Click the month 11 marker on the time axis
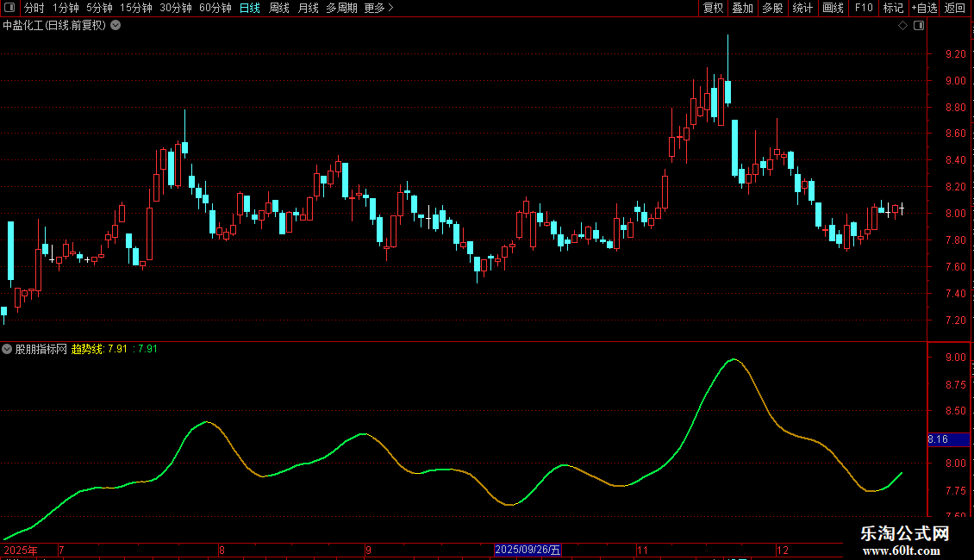The height and width of the screenshot is (560, 974). pos(642,550)
